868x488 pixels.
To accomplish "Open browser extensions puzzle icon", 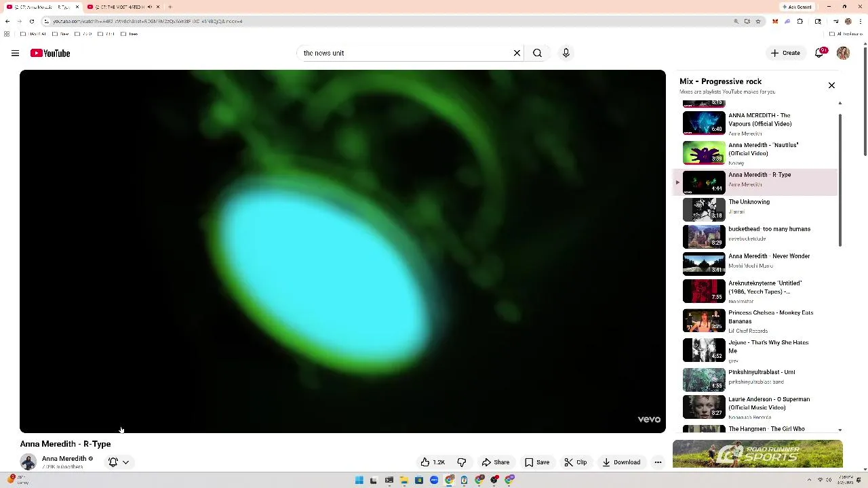I will tap(800, 21).
